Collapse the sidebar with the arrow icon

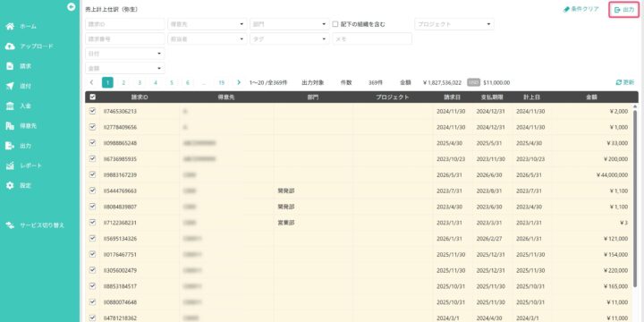coord(72,6)
